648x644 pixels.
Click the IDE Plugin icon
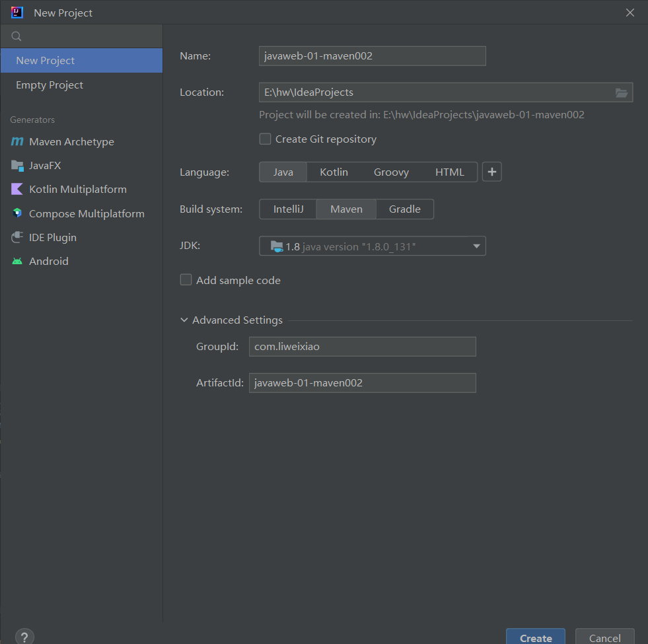coord(17,237)
